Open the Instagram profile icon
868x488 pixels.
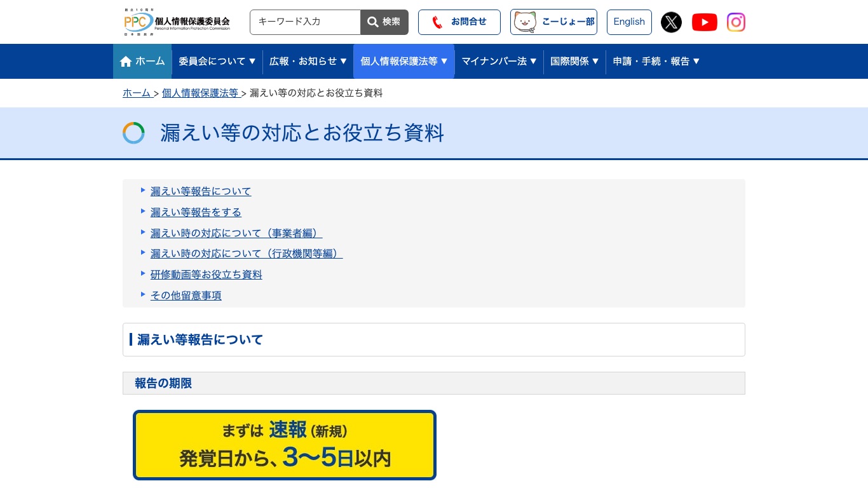(x=736, y=22)
